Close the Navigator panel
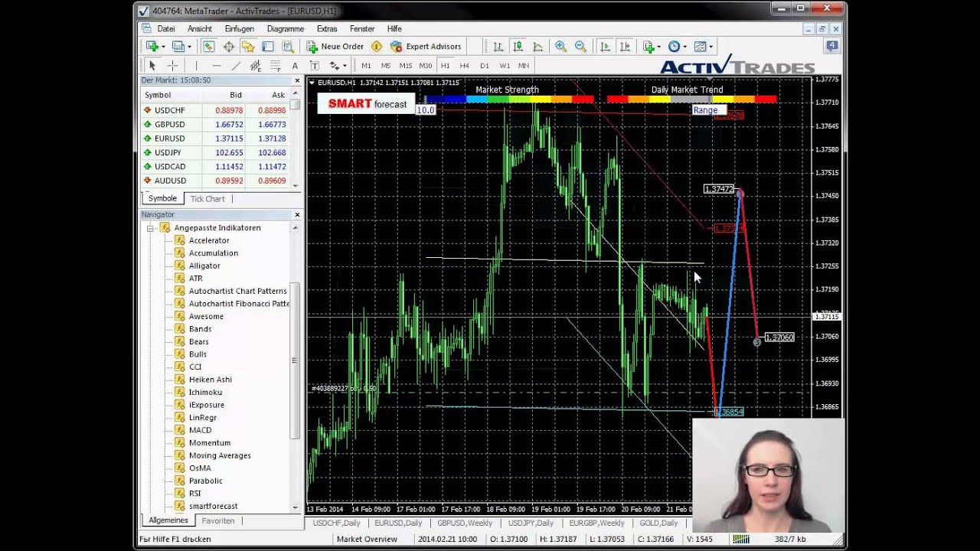 pos(297,215)
